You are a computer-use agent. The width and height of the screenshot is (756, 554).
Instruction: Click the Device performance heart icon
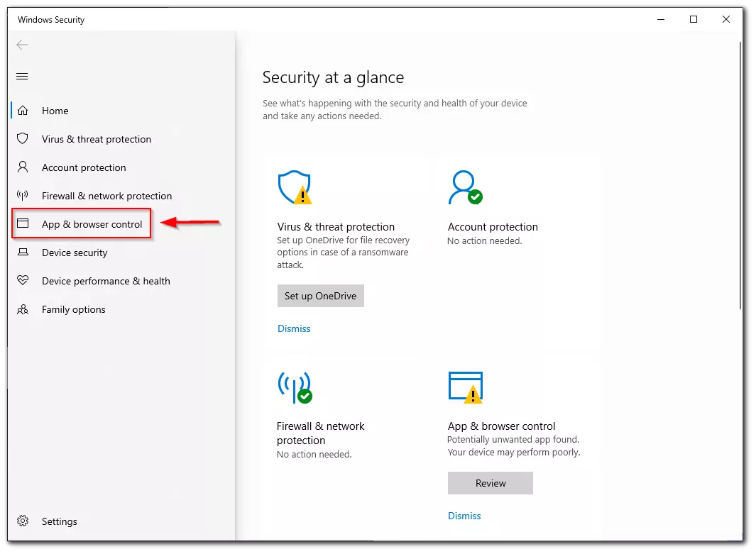point(23,280)
